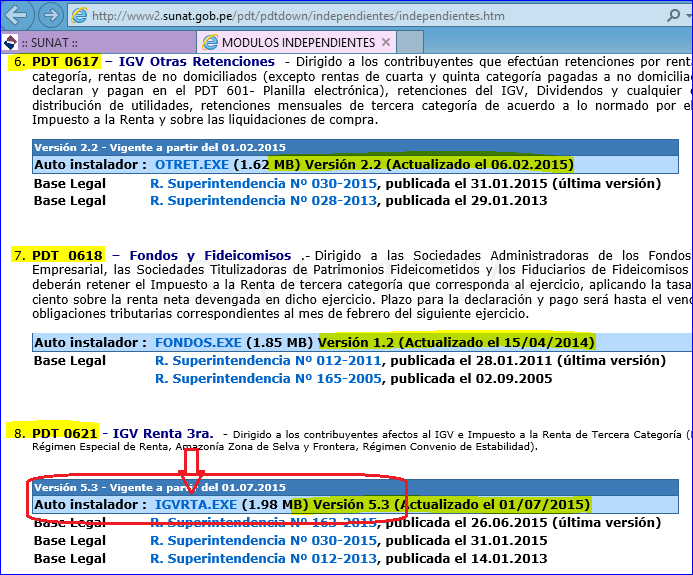The width and height of the screenshot is (693, 575).
Task: Click 'Versión 2.2 - Vigente a partir del 01.02.2015' header
Action: (160, 148)
